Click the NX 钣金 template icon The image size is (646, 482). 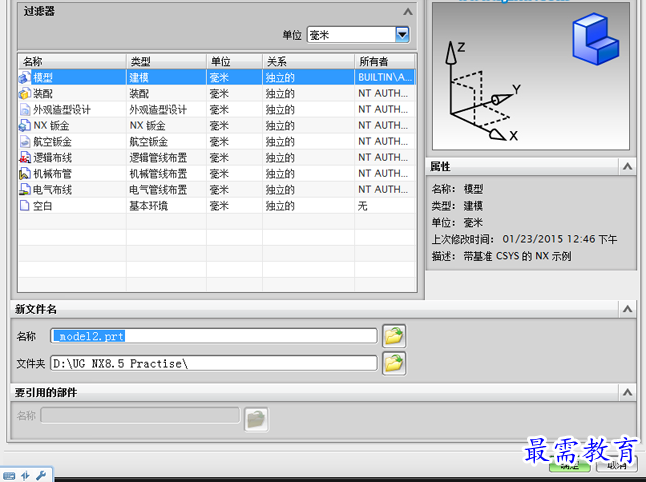point(25,126)
